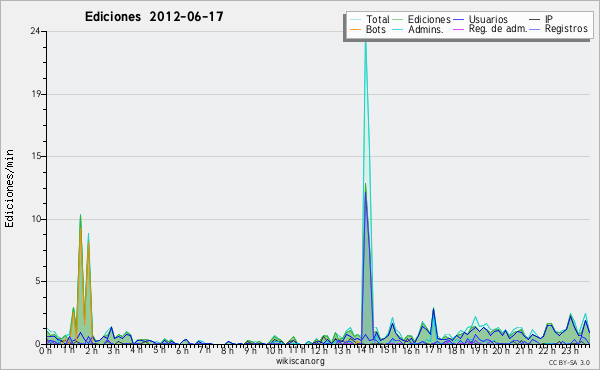Viewport: 600px width, 370px height.
Task: Click the magenta Reg. de adm. legend swatch
Action: coord(458,29)
